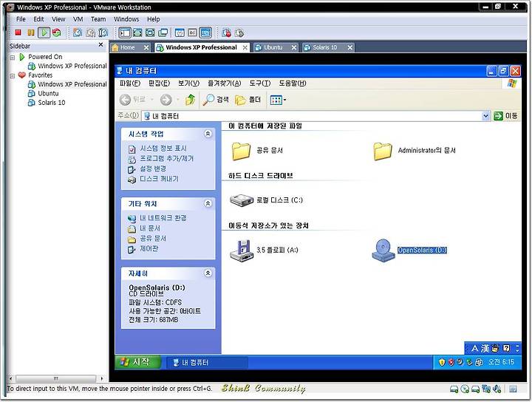532x402 pixels.
Task: Click the 이동 Go button
Action: [x=506, y=116]
